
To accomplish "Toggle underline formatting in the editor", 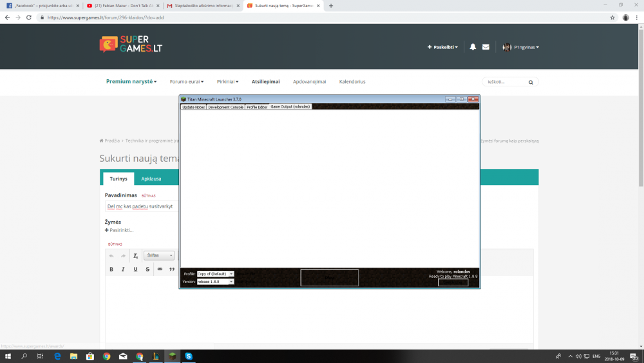I will [135, 270].
